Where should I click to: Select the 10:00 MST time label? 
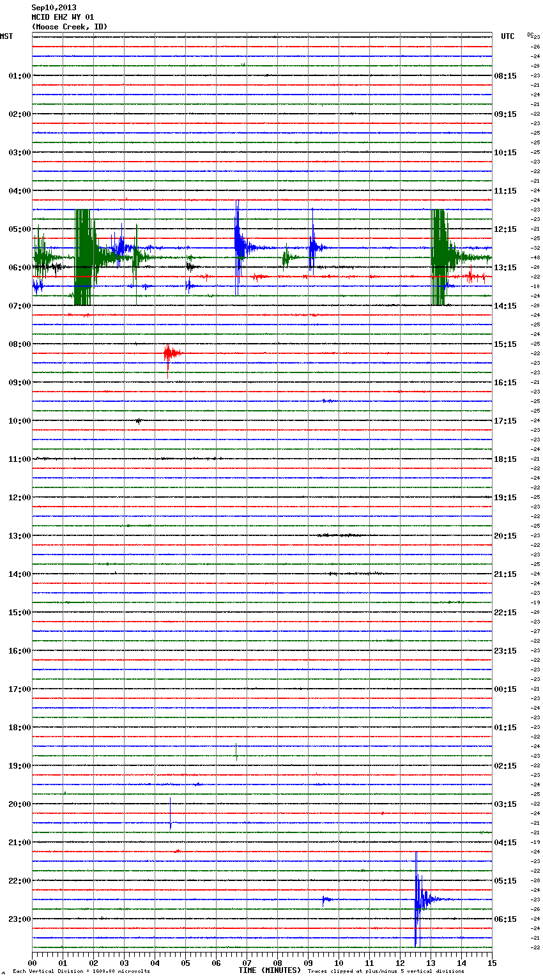(x=20, y=420)
